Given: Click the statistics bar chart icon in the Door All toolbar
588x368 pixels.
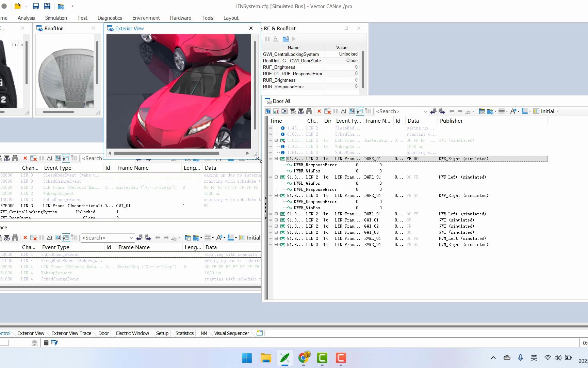Looking at the screenshot, I should pos(276,111).
